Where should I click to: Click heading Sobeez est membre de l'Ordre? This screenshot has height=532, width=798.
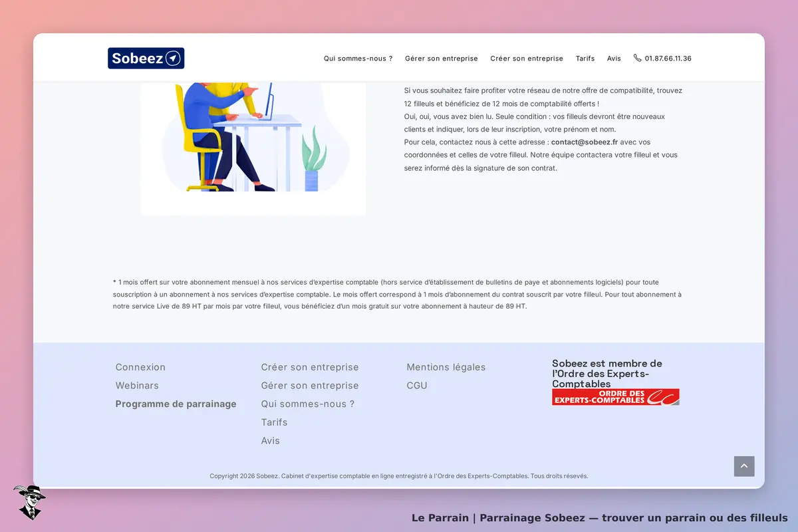607,374
